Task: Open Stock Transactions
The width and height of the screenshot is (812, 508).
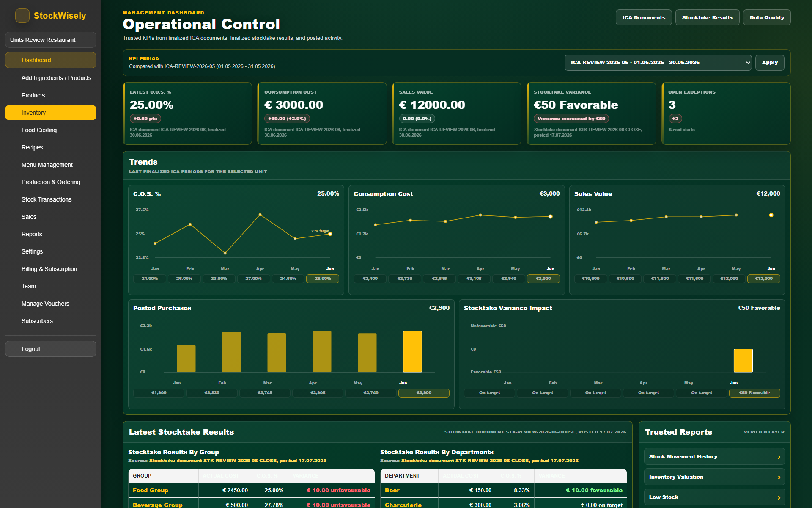Action: click(x=51, y=199)
